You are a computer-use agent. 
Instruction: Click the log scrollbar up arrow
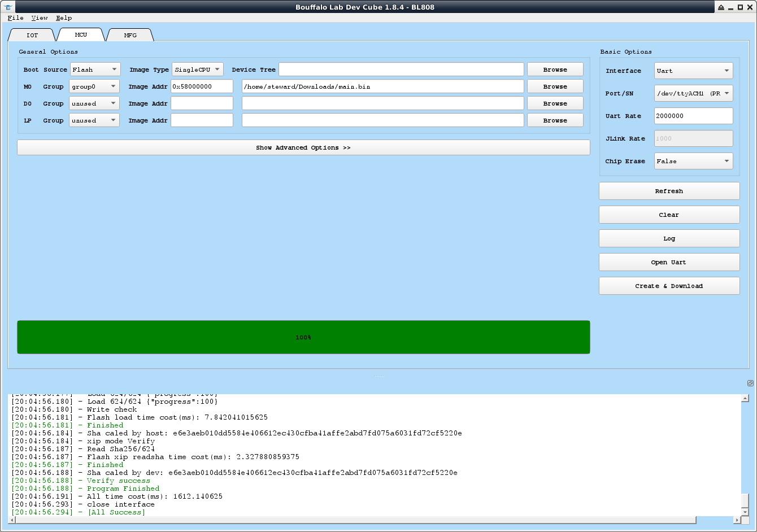tap(745, 398)
